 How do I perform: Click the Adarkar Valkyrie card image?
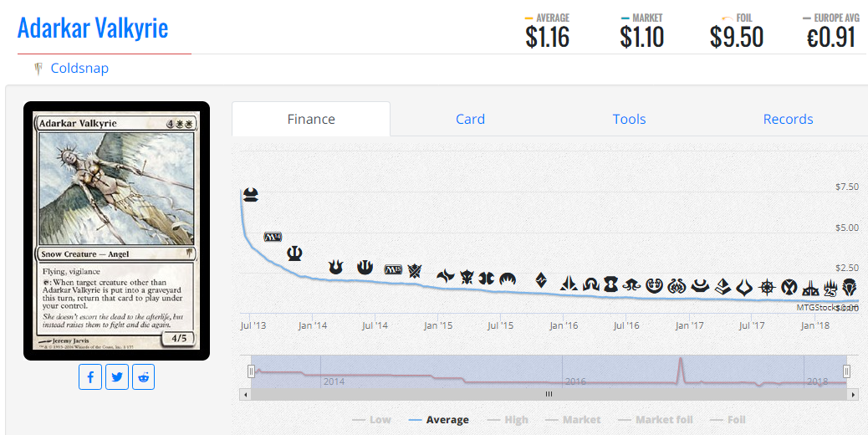tap(116, 231)
